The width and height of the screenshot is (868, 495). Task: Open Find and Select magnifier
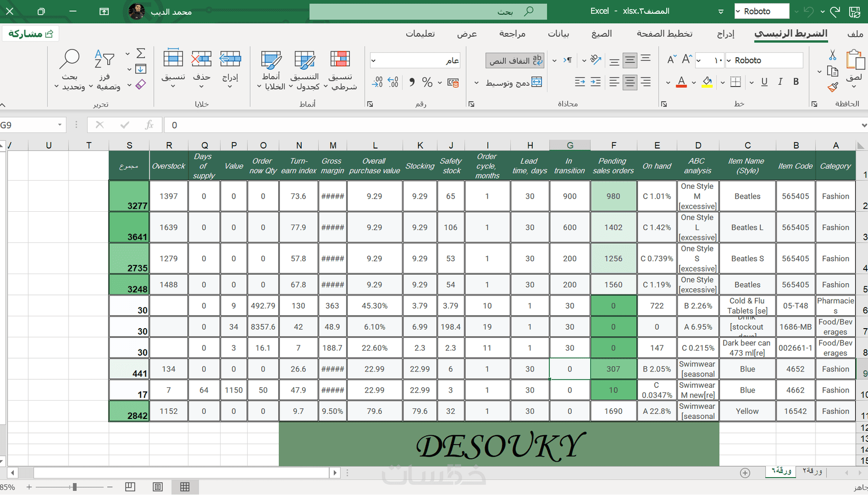pos(70,70)
